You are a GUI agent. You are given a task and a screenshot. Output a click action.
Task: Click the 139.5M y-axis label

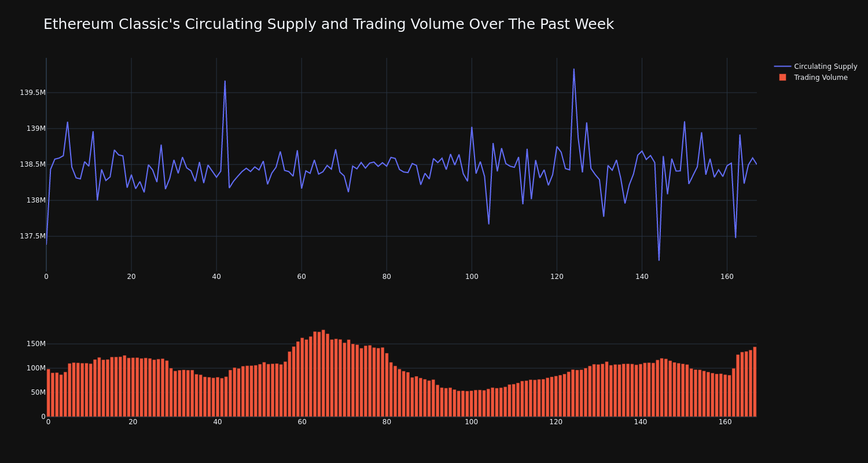click(32, 93)
